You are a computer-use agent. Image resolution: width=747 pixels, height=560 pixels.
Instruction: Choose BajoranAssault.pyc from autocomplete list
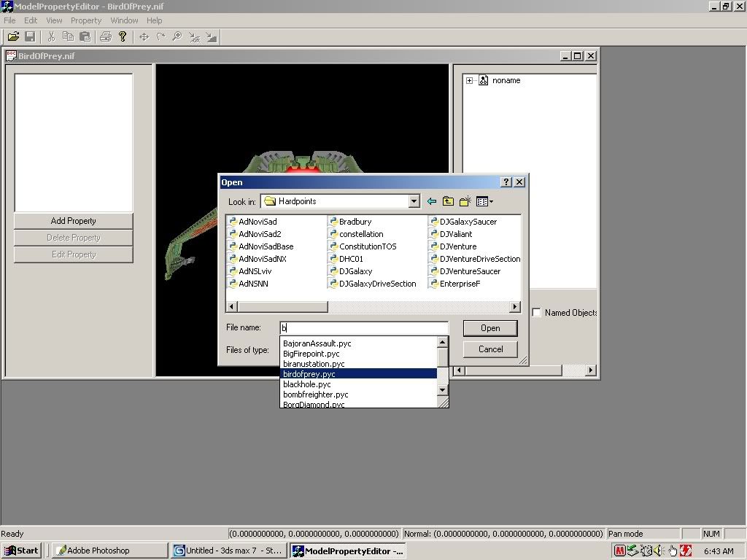point(358,343)
